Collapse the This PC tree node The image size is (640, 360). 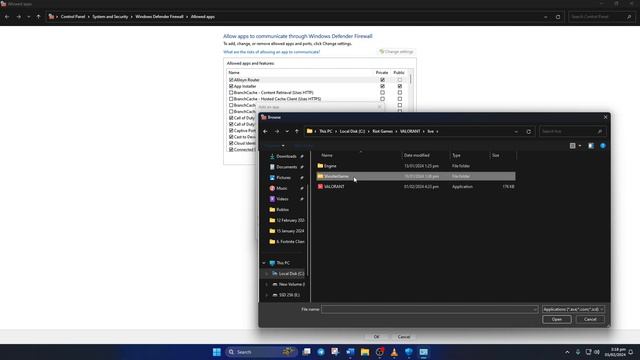point(264,263)
